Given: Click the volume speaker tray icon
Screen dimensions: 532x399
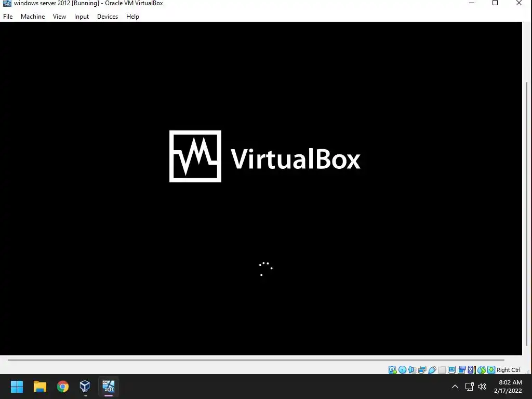Looking at the screenshot, I should tap(482, 387).
